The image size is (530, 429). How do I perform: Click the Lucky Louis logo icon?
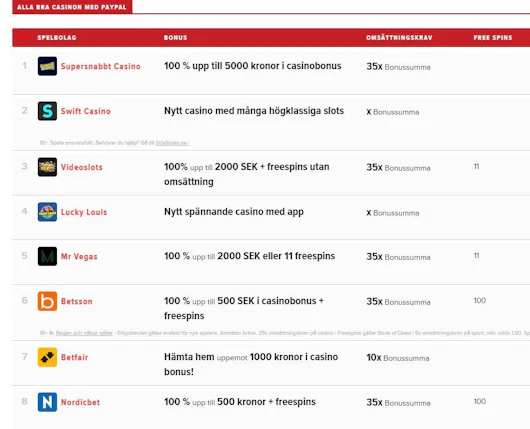[47, 212]
